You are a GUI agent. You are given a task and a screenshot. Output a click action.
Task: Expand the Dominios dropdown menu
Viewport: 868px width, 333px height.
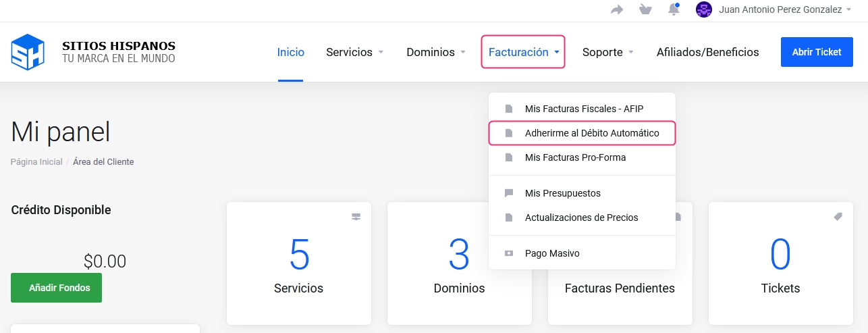pyautogui.click(x=435, y=52)
